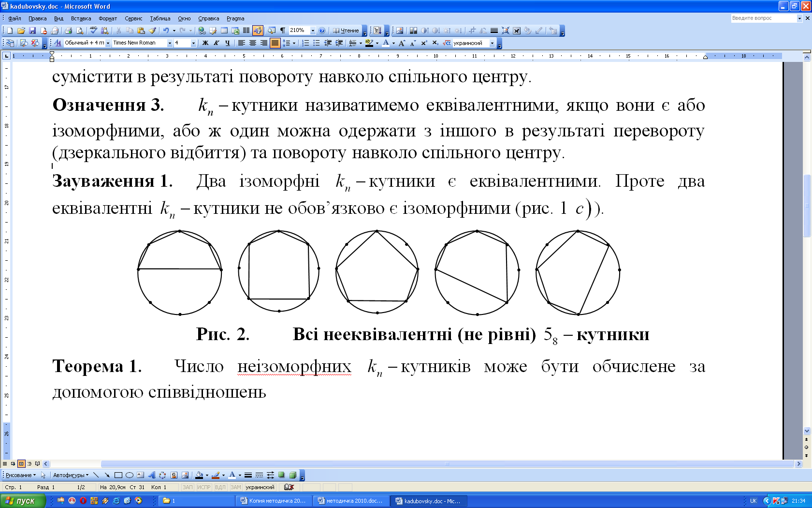Screen dimensions: 812x508
Task: Create a new blank document
Action: (x=10, y=30)
